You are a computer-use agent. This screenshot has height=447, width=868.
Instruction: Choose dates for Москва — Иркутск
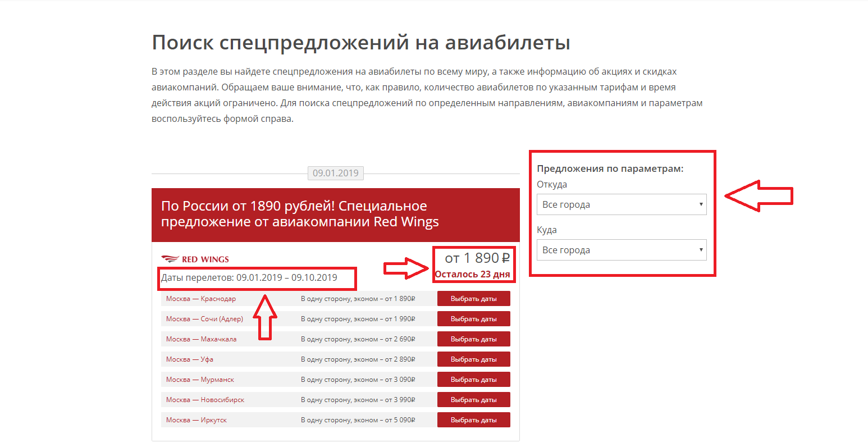coord(474,420)
